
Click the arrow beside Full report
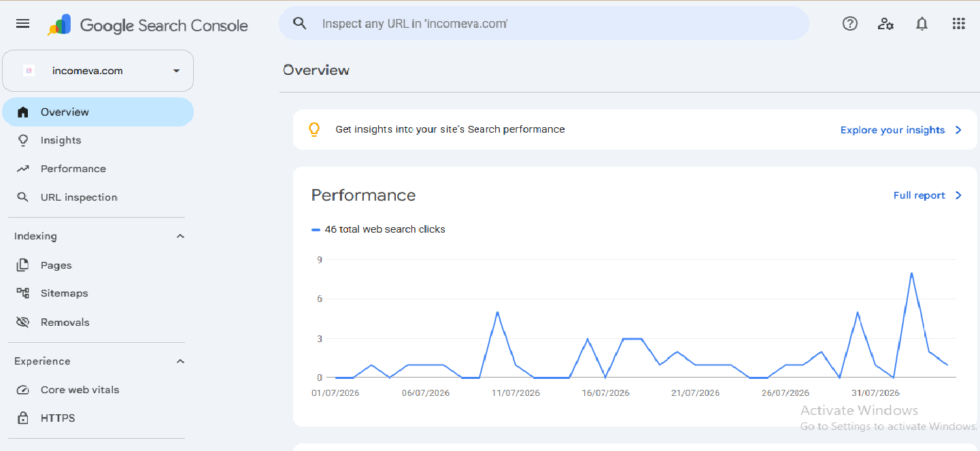pyautogui.click(x=958, y=195)
